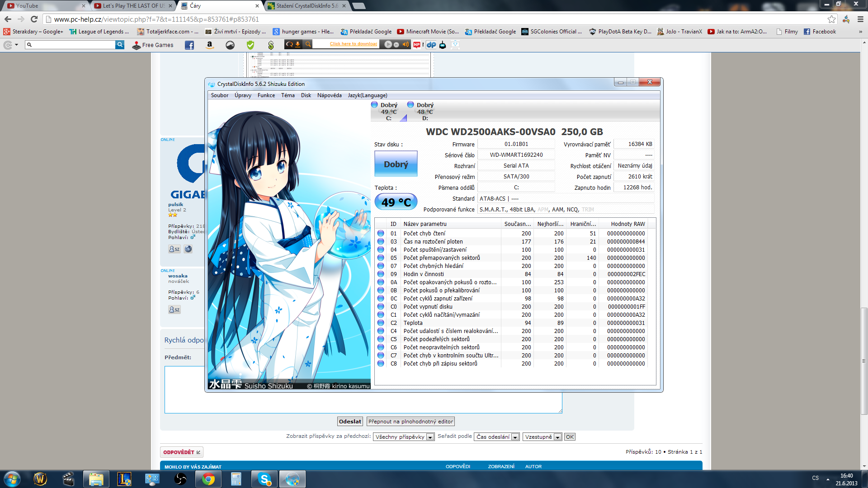
Task: Bookmark page with the star icon
Action: pyautogui.click(x=831, y=19)
